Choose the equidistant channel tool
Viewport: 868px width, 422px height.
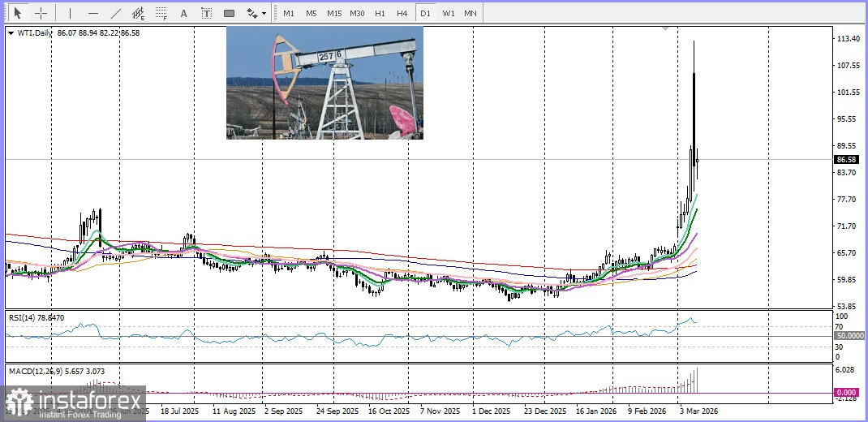point(139,13)
